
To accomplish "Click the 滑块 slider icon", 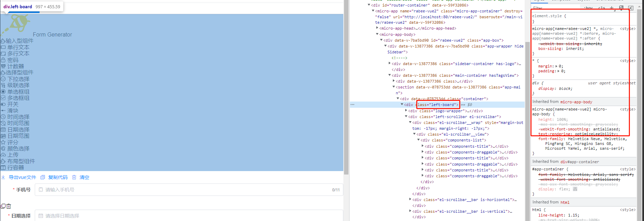I will tap(3, 110).
